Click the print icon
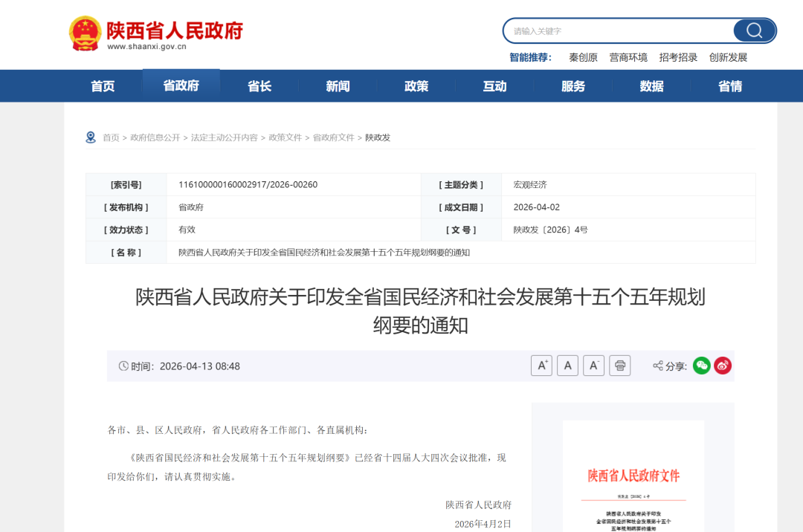Viewport: 803px width, 532px height. coord(619,365)
